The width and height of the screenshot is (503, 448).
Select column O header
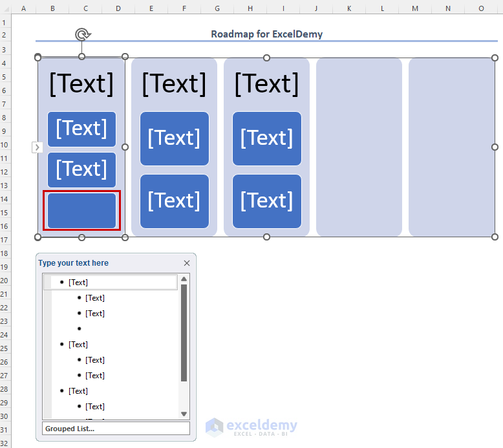click(481, 8)
